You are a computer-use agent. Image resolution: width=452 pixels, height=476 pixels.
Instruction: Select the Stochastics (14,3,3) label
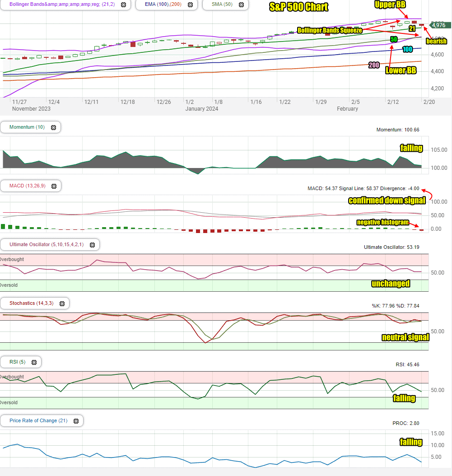(31, 303)
